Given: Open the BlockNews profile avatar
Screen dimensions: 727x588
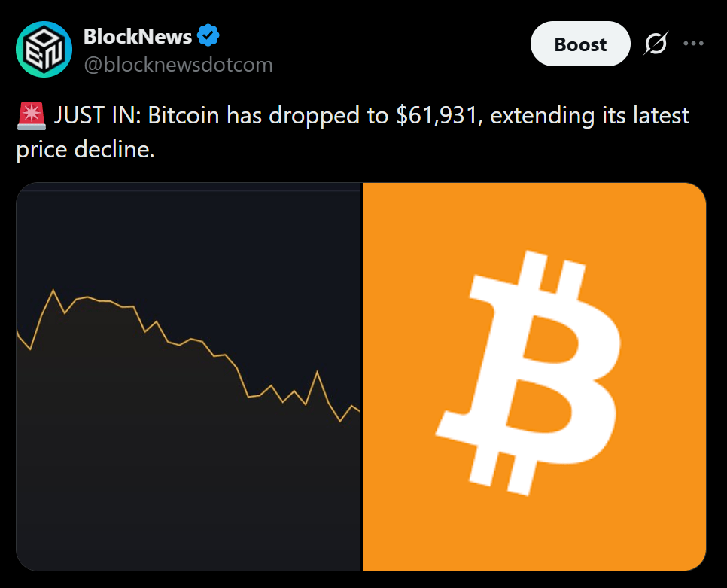Looking at the screenshot, I should point(44,49).
